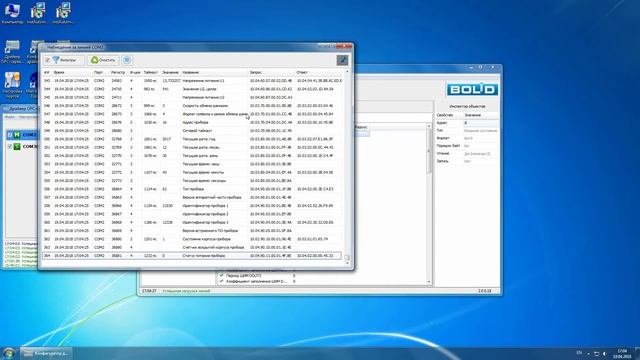Select row 364 Статус питания прибора
The height and width of the screenshot is (360, 640).
[192, 256]
